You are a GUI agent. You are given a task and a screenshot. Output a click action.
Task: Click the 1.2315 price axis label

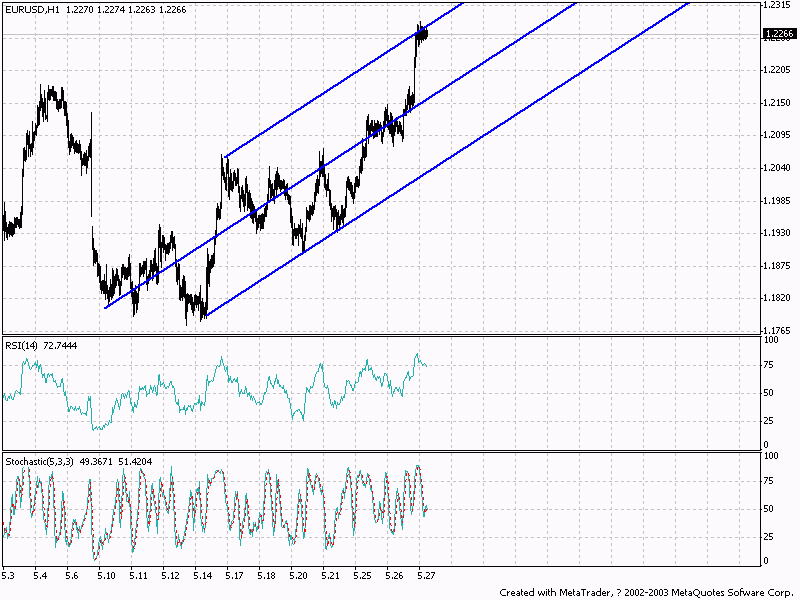point(777,5)
